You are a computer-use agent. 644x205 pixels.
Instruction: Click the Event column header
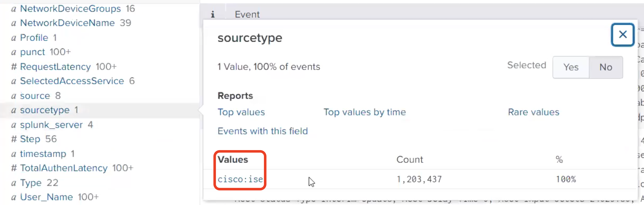(x=247, y=15)
